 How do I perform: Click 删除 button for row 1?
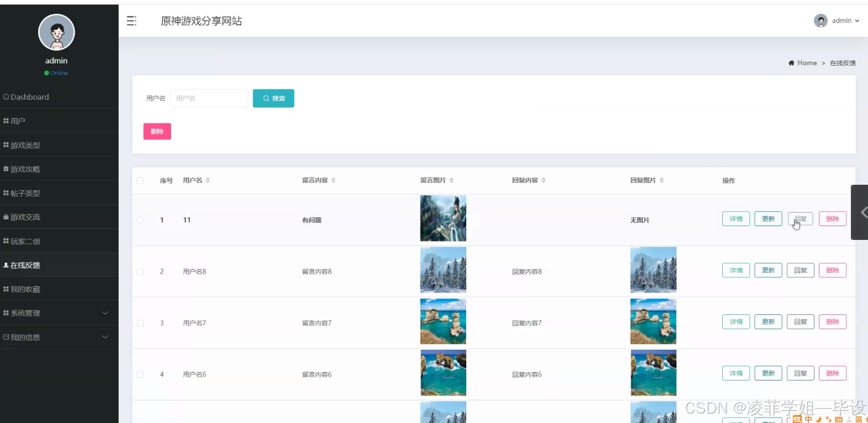tap(833, 219)
